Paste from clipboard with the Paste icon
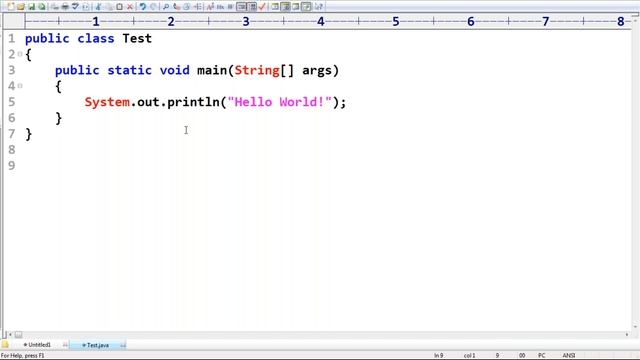The height and width of the screenshot is (360, 640). [x=119, y=7]
